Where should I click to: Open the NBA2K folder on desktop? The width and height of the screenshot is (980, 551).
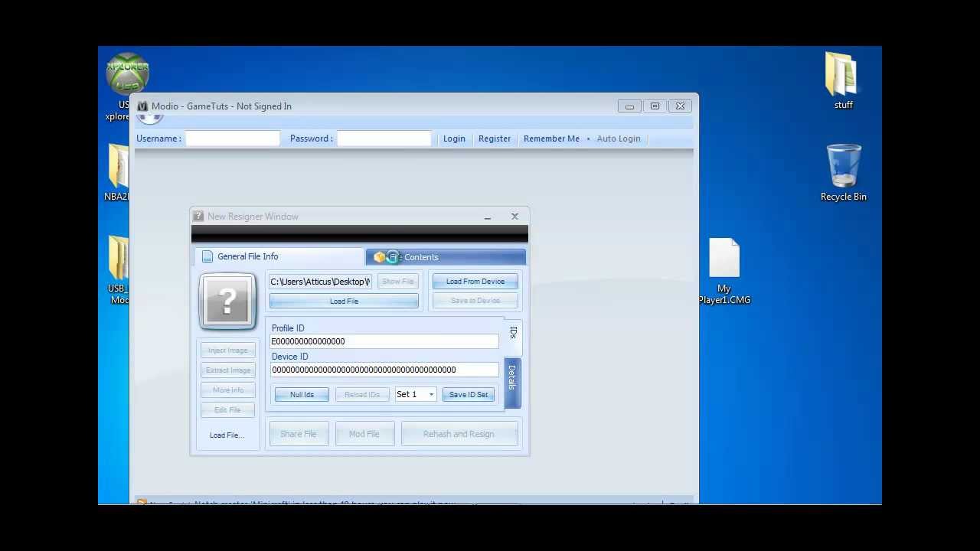pyautogui.click(x=118, y=166)
